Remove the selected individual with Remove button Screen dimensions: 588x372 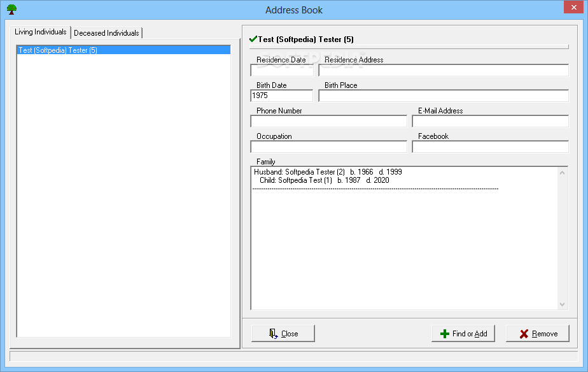(x=538, y=333)
